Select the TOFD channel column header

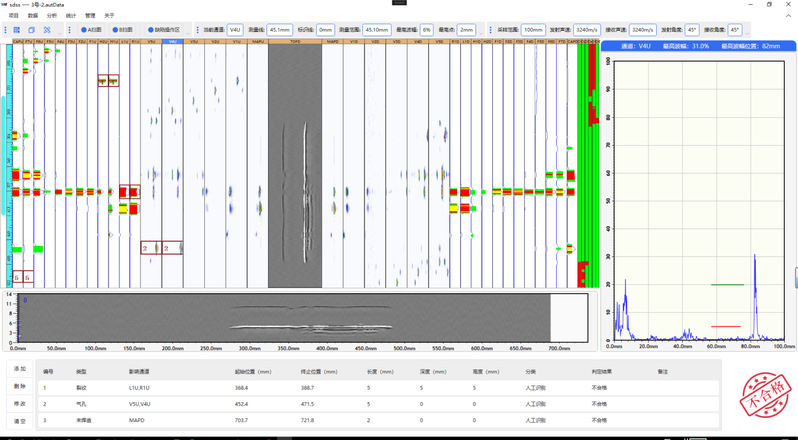click(295, 41)
